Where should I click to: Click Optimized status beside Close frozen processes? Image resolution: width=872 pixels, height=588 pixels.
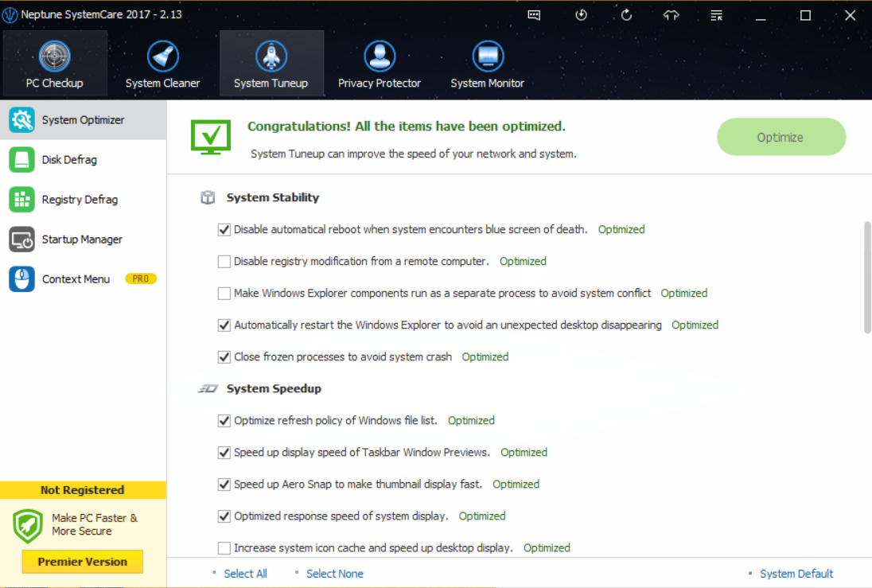[x=485, y=356]
